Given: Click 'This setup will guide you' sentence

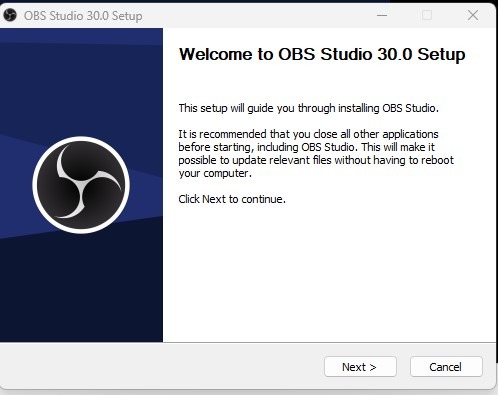Looking at the screenshot, I should tap(309, 108).
